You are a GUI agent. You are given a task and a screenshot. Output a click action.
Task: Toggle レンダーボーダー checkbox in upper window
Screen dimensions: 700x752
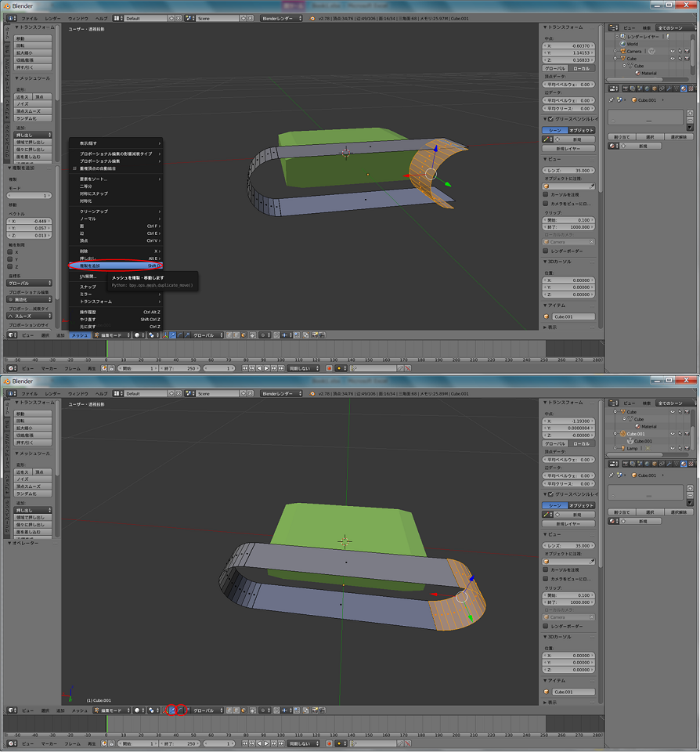pyautogui.click(x=546, y=251)
